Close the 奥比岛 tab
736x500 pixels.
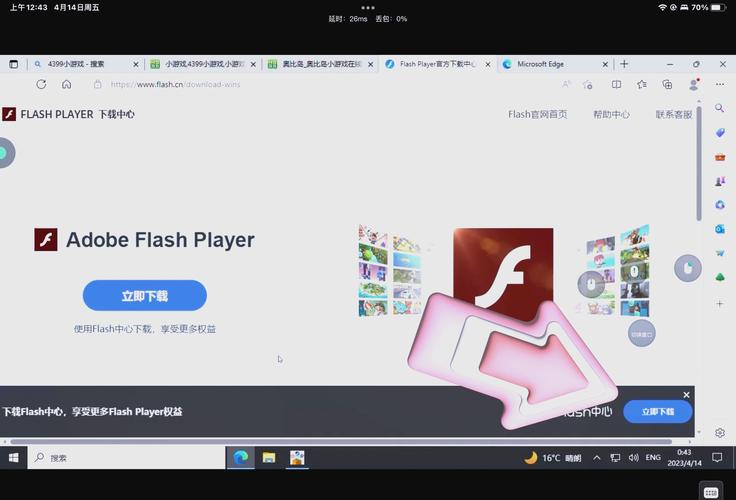(x=370, y=64)
